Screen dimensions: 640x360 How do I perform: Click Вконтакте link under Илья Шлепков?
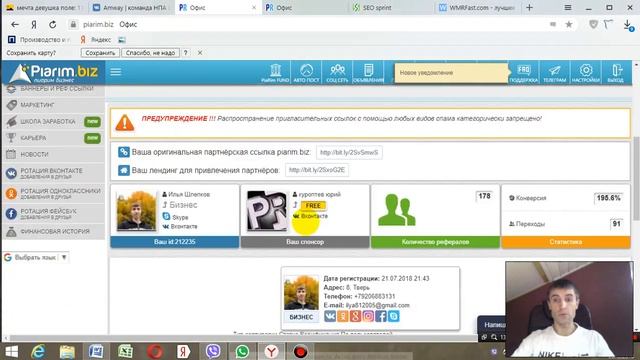(x=184, y=226)
